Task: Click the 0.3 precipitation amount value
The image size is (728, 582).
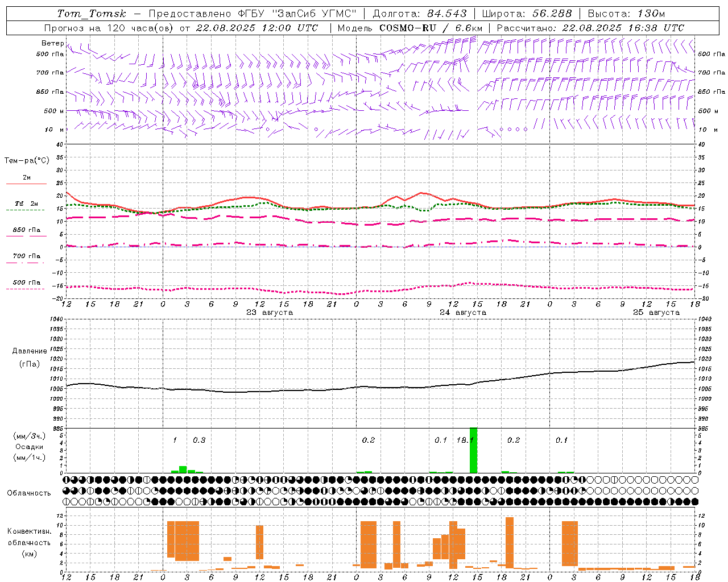Action: (199, 440)
